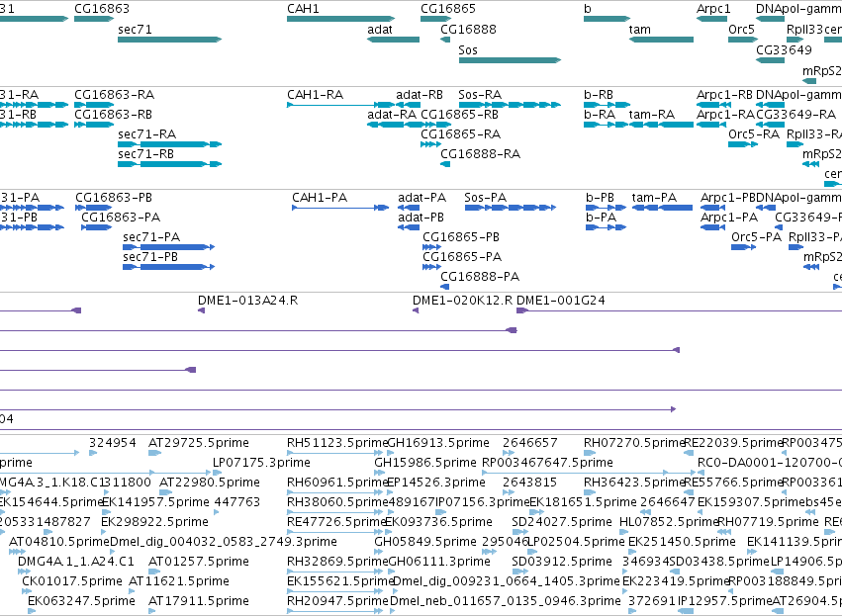Open the b-RA transcript label
Screen dimensions: 842x616
600,115
